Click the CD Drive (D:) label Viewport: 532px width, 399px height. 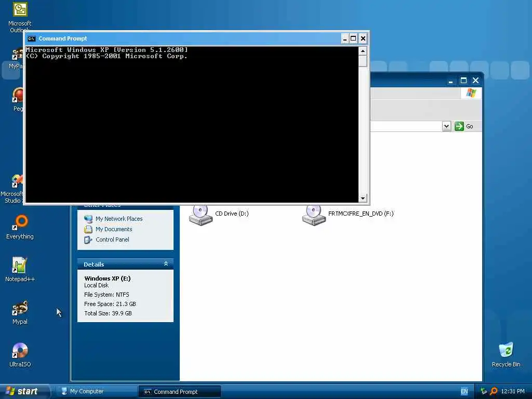click(232, 214)
